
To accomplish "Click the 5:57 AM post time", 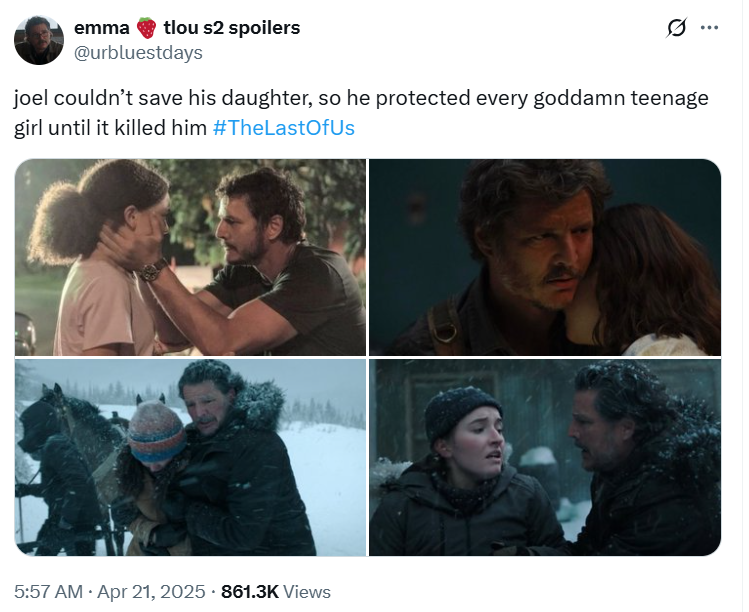I will point(49,592).
